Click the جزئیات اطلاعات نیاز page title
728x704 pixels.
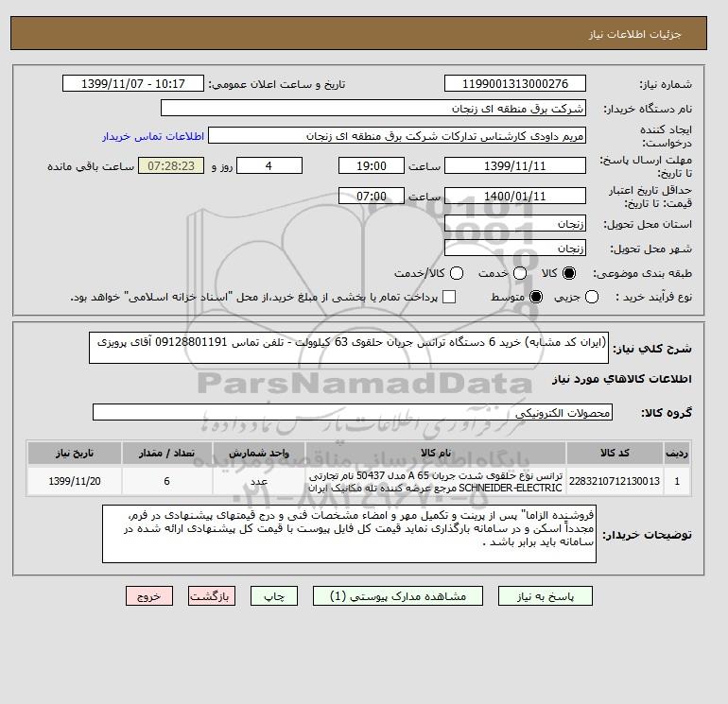point(634,34)
